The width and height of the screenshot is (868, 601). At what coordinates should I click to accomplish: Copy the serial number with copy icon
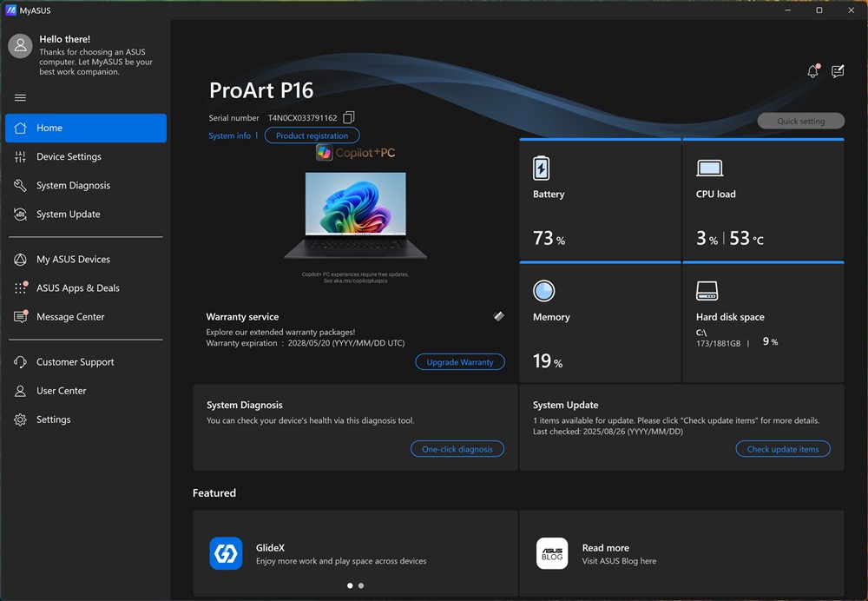point(349,117)
